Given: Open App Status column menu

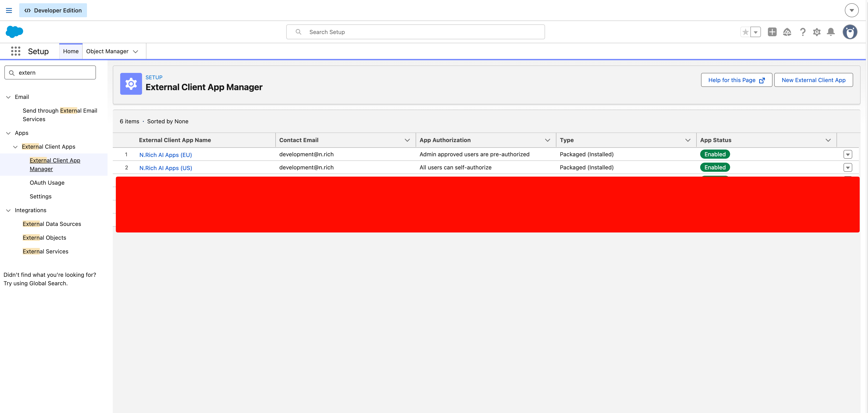Looking at the screenshot, I should coord(828,140).
